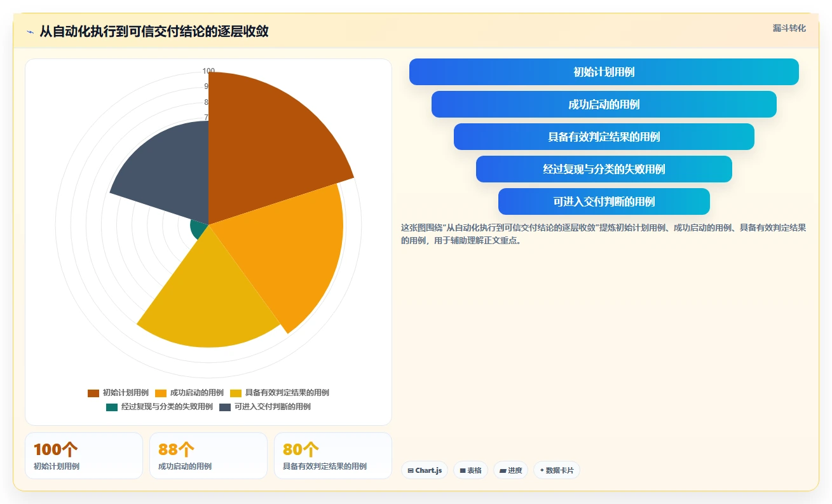Toggle the 初始计划用例 legend swatch
Image resolution: width=832 pixels, height=504 pixels.
click(93, 393)
